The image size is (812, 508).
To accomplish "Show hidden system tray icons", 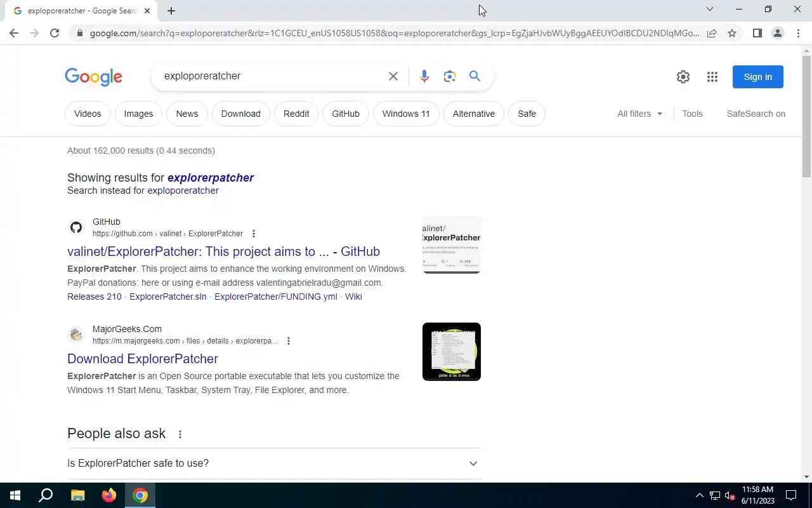I will pos(700,495).
